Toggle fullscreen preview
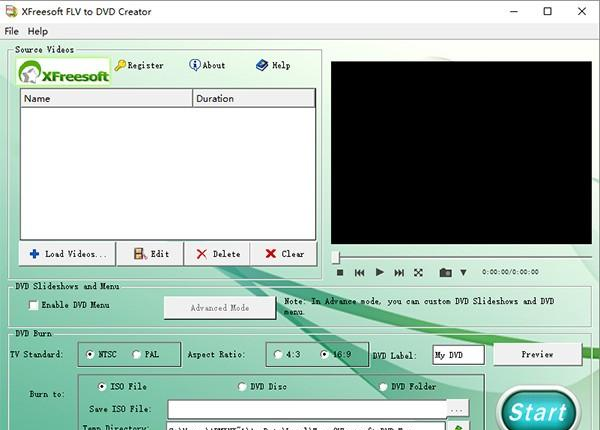600x430 pixels. pyautogui.click(x=418, y=272)
